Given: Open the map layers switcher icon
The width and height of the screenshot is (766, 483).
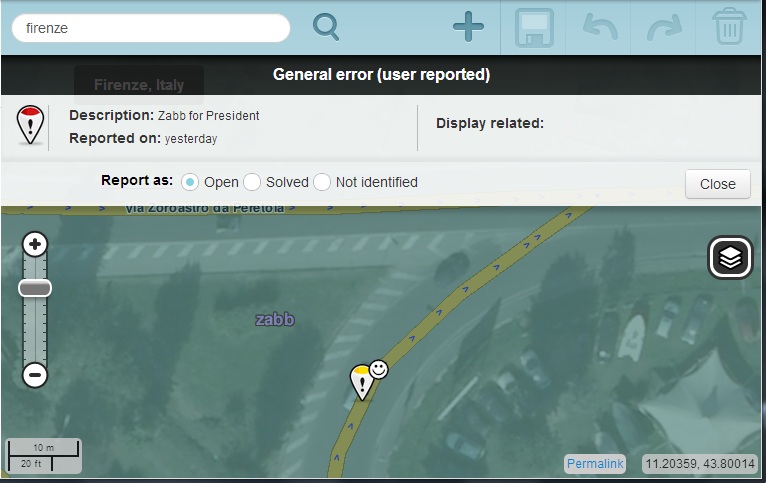Looking at the screenshot, I should tap(730, 257).
